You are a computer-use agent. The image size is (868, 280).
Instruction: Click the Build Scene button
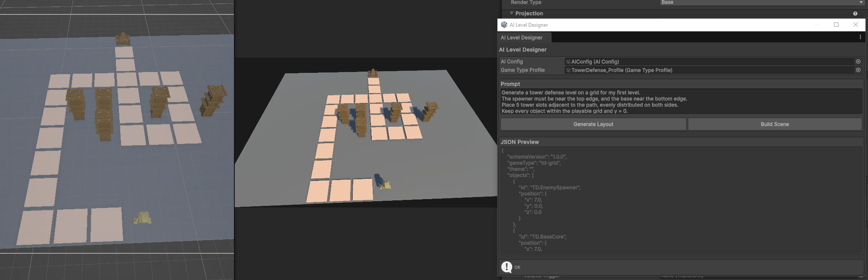pyautogui.click(x=775, y=124)
